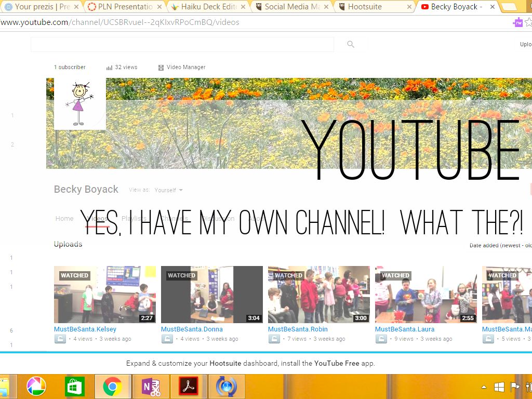Launch Windows Store from the taskbar
Screen dimensions: 532x399
75,387
